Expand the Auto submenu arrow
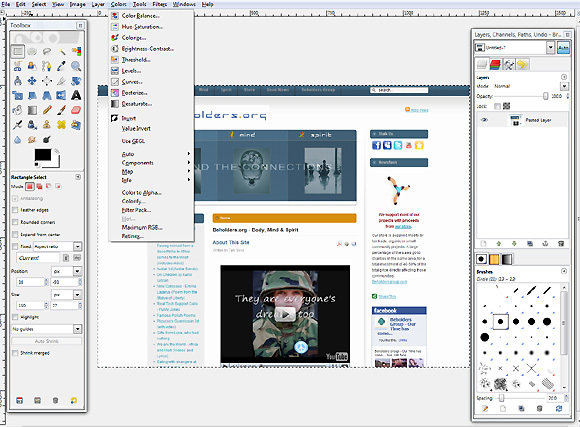The image size is (580, 427). [189, 154]
